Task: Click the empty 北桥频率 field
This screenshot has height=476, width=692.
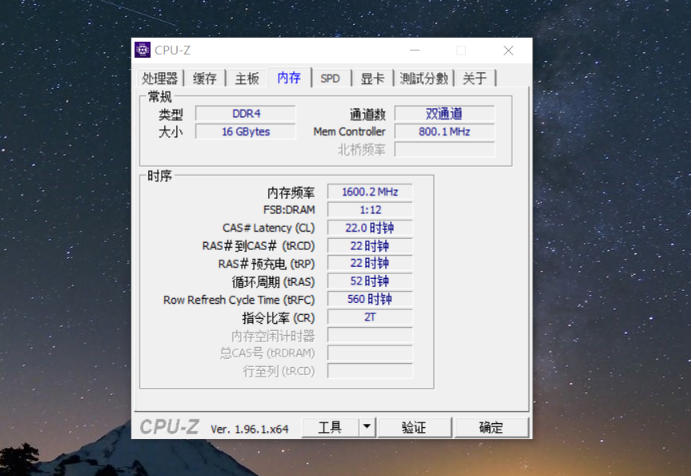Action: (444, 150)
